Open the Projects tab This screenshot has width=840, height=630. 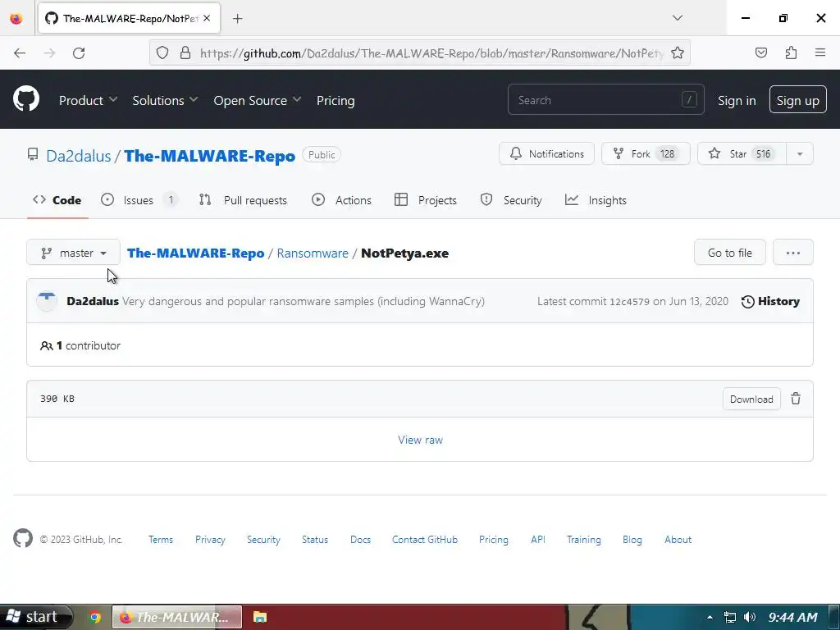(426, 200)
